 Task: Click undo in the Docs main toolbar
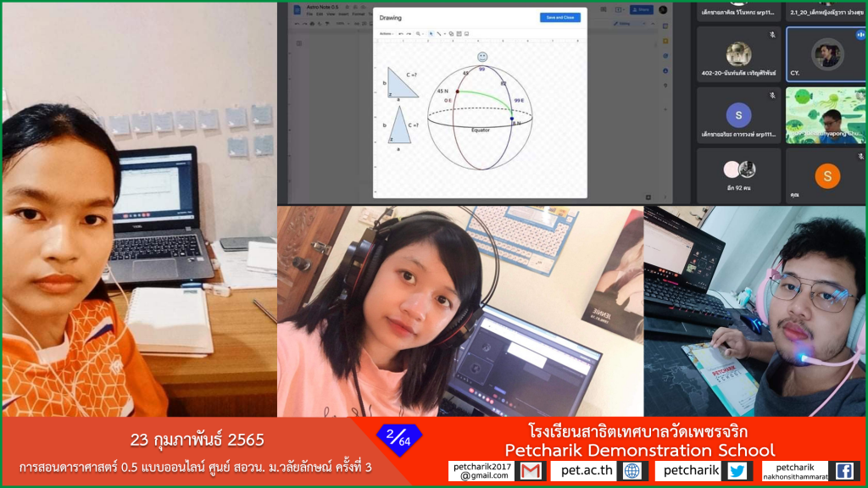click(298, 24)
